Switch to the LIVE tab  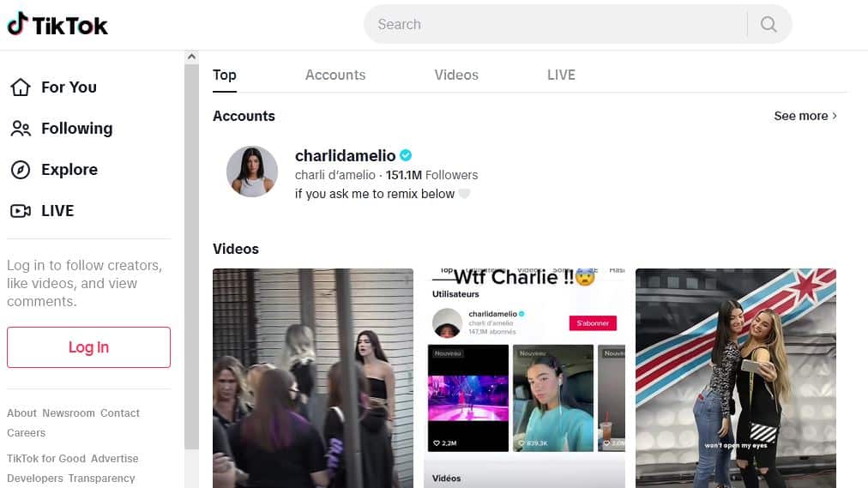pos(561,75)
